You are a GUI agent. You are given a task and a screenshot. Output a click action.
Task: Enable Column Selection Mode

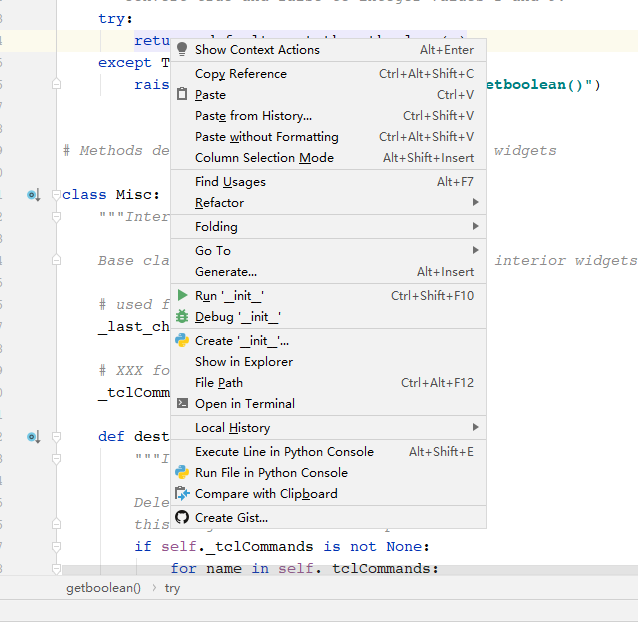(x=328, y=157)
